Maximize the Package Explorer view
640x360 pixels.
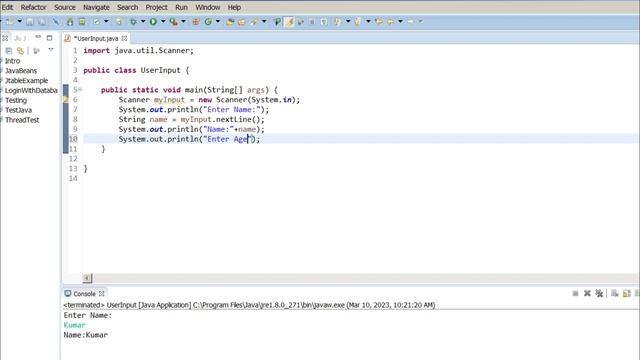point(49,38)
